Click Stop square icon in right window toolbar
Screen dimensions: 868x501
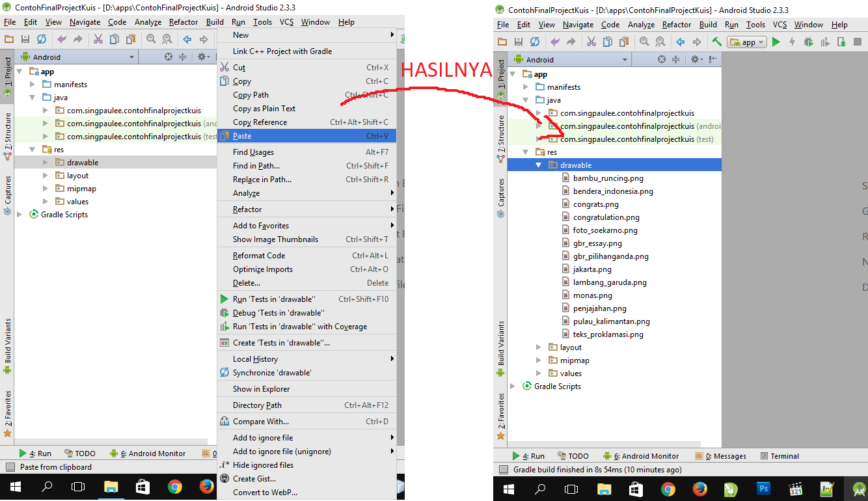pyautogui.click(x=859, y=42)
